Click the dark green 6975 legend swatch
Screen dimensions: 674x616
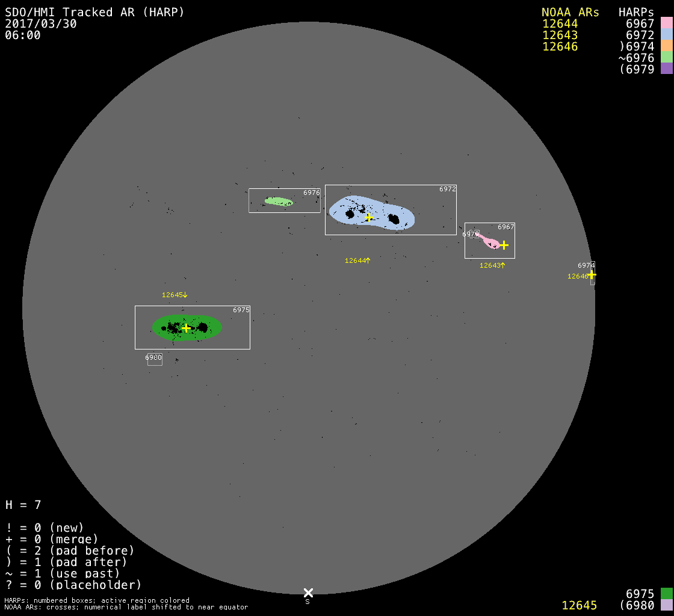point(666,593)
